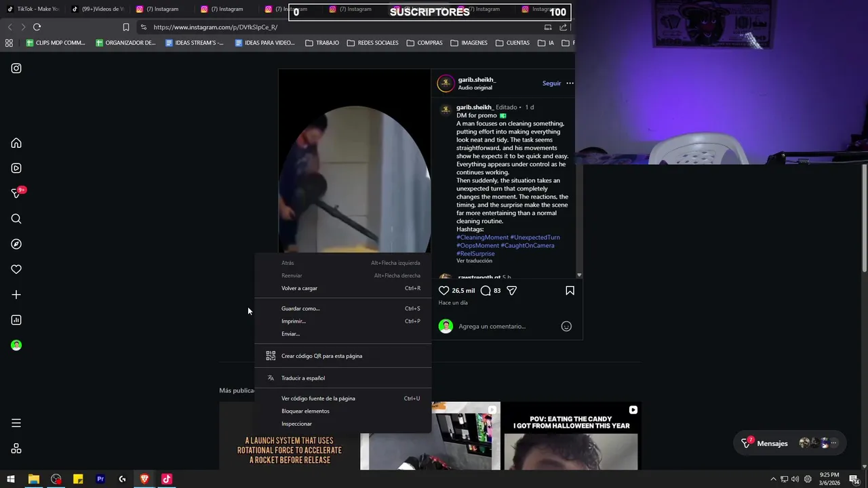Switch to the (99+) Videos de TikTok tab
Viewport: 868px width, 488px height.
click(x=98, y=9)
